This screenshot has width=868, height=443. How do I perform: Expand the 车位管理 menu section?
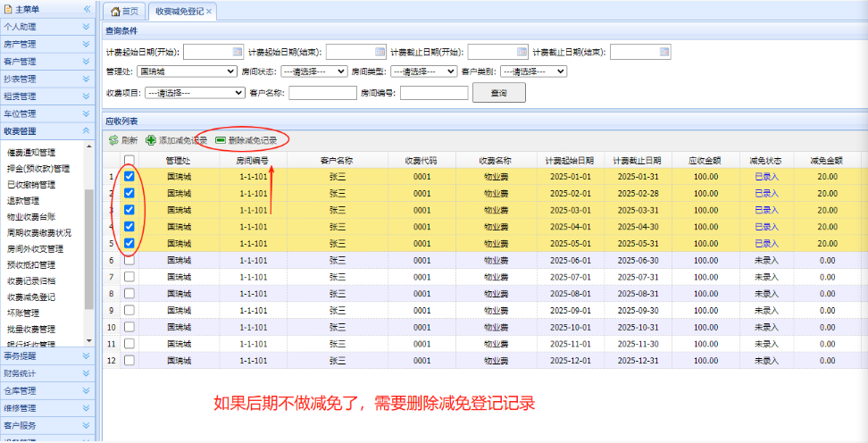tap(47, 113)
